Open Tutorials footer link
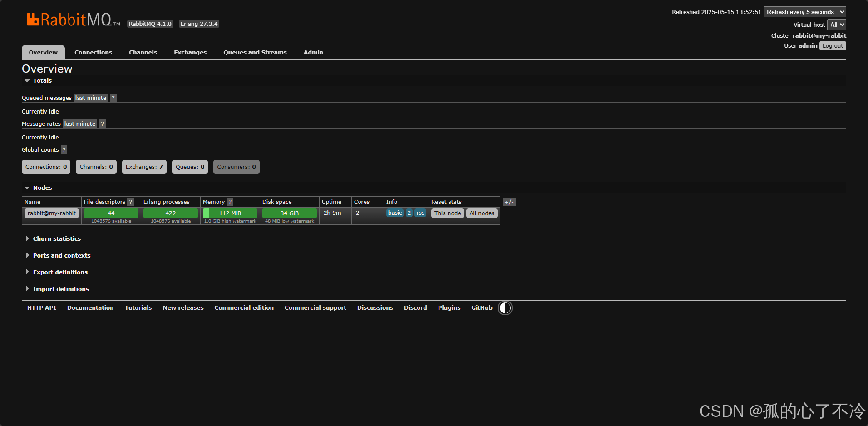Image resolution: width=868 pixels, height=426 pixels. [x=138, y=307]
